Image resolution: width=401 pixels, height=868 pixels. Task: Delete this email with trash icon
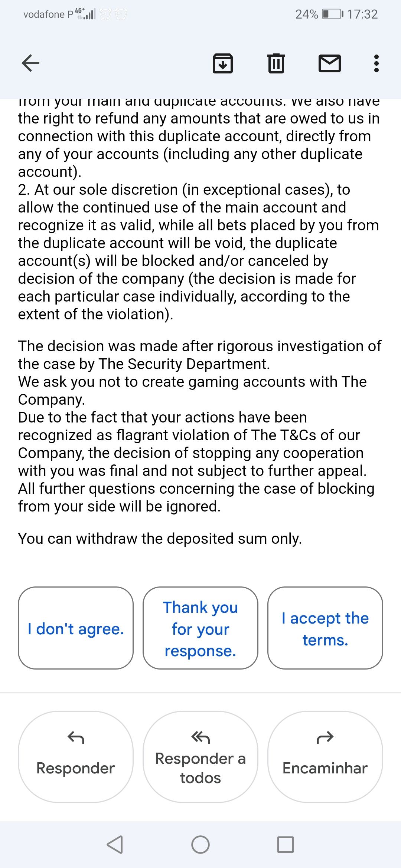pos(276,63)
